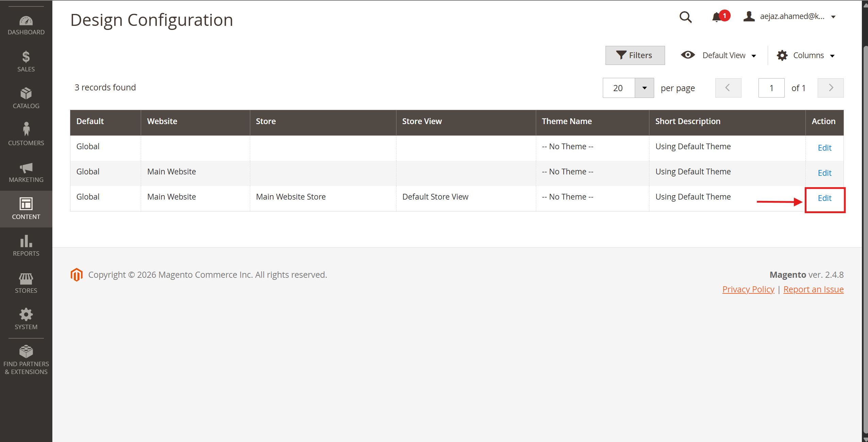Viewport: 868px width, 442px height.
Task: Go to next page arrow
Action: pos(830,88)
